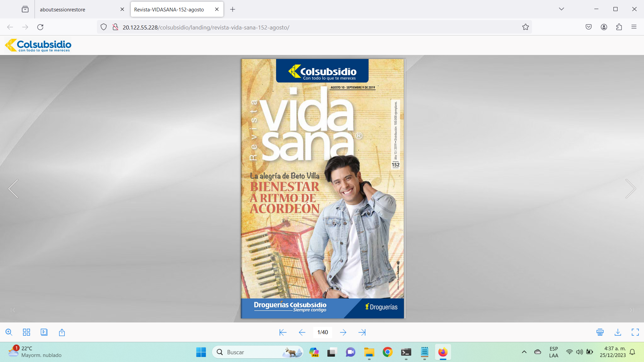Open the thumbnails grid view
The height and width of the screenshot is (362, 644).
[26, 332]
